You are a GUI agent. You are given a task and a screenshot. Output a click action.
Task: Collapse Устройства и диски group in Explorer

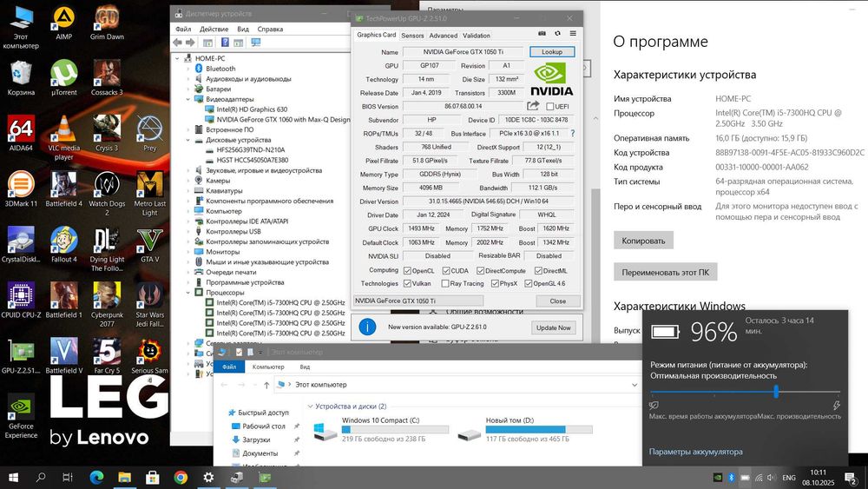point(311,406)
